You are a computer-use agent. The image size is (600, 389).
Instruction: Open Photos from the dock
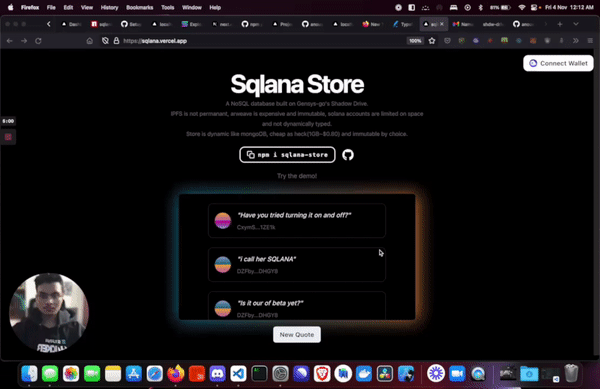pos(71,374)
